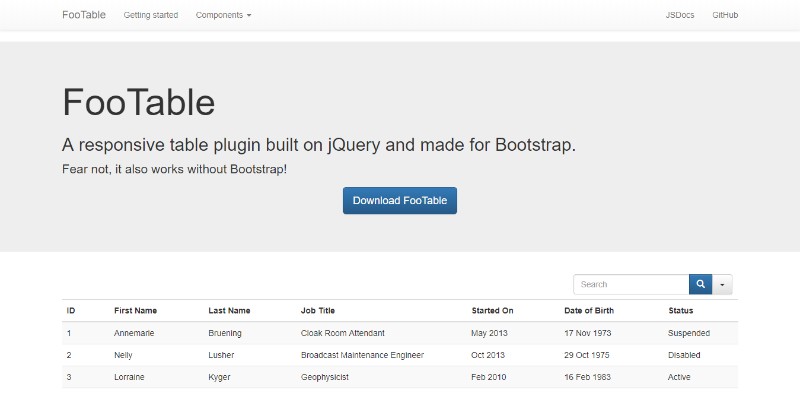
Task: Click 'Fear not, it also works without Bootstrap!' text
Action: click(174, 169)
